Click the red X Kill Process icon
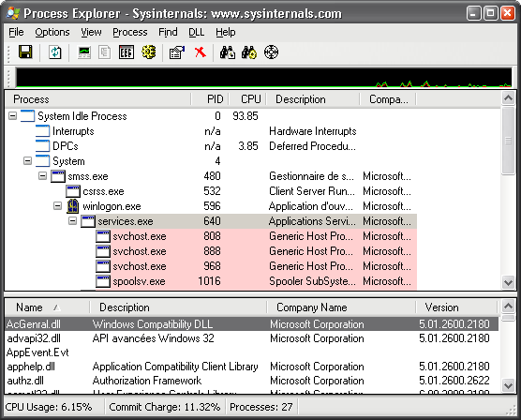This screenshot has height=420, width=521. tap(201, 52)
